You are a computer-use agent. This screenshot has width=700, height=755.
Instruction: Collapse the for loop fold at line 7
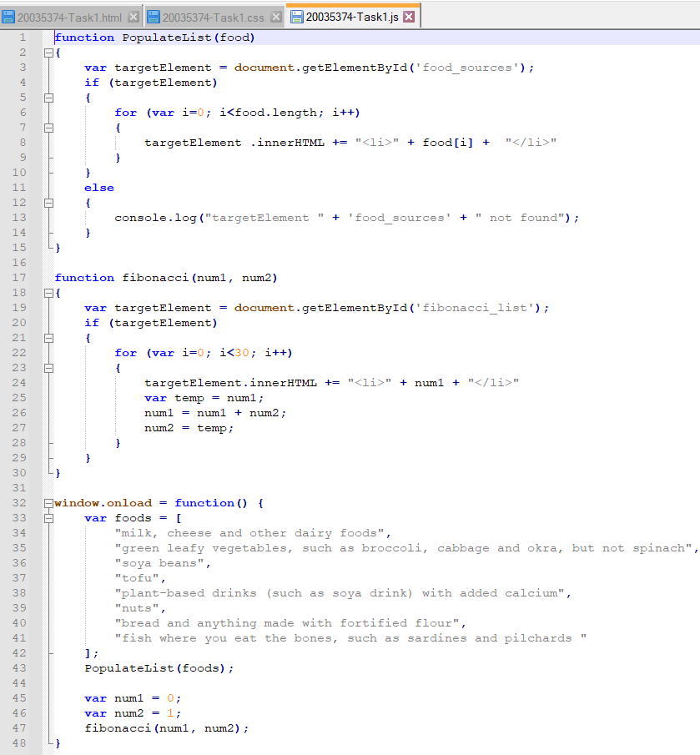48,128
